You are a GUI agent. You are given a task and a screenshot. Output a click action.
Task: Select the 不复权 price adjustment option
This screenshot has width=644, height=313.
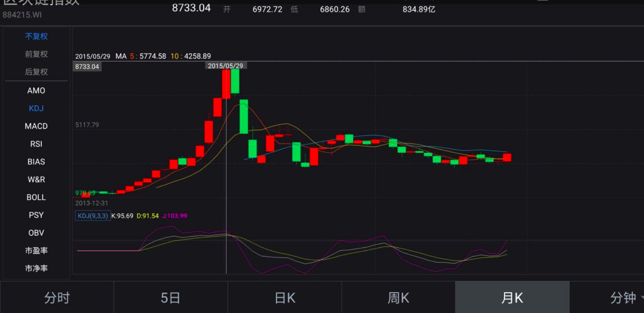[36, 36]
